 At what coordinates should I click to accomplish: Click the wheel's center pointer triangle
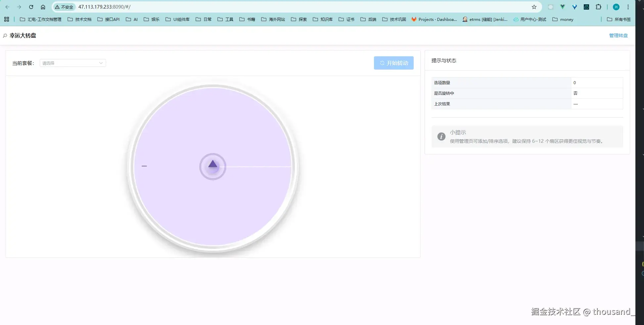point(213,164)
